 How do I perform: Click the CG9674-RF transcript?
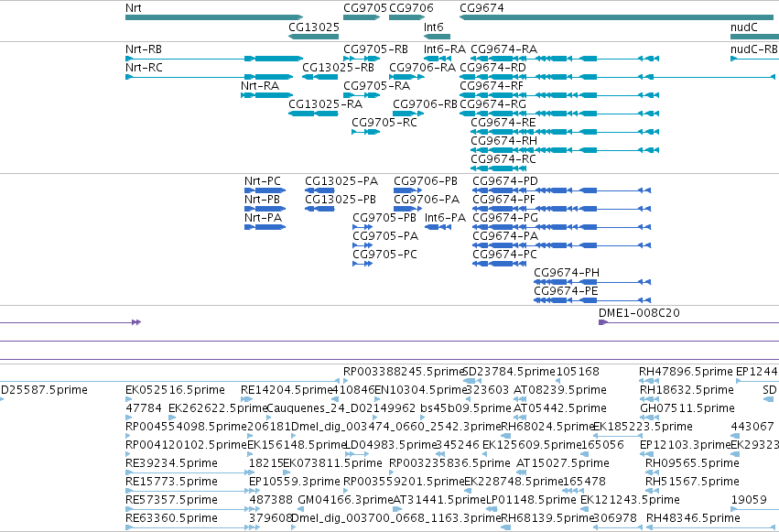559,95
